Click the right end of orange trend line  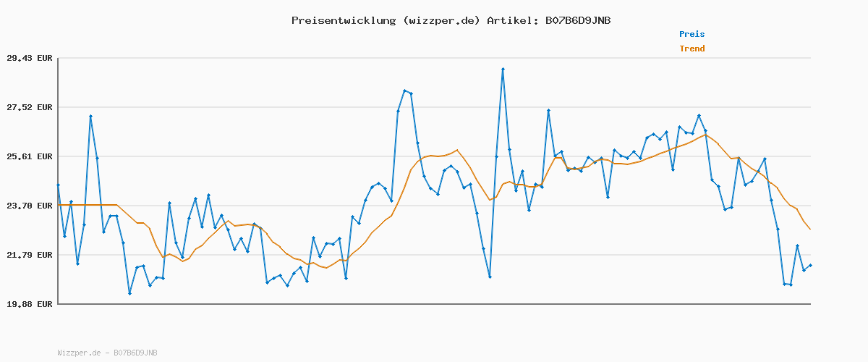[810, 230]
